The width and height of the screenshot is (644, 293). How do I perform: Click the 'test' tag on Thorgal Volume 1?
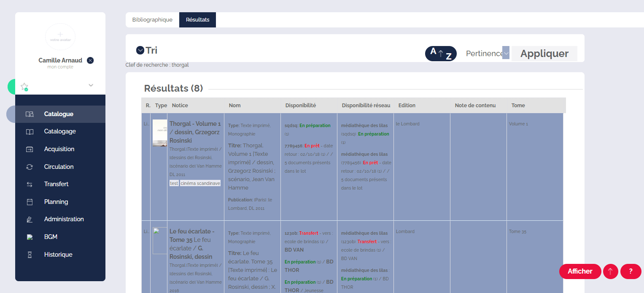(174, 183)
